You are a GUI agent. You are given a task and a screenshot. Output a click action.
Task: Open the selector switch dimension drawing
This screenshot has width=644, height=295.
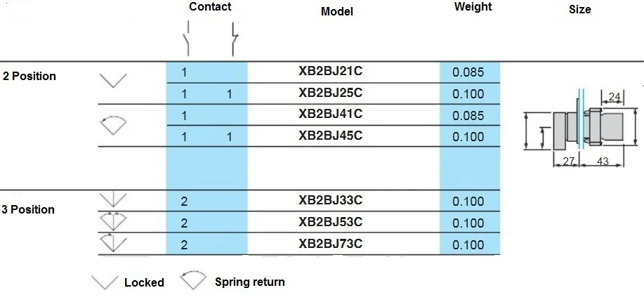click(581, 129)
